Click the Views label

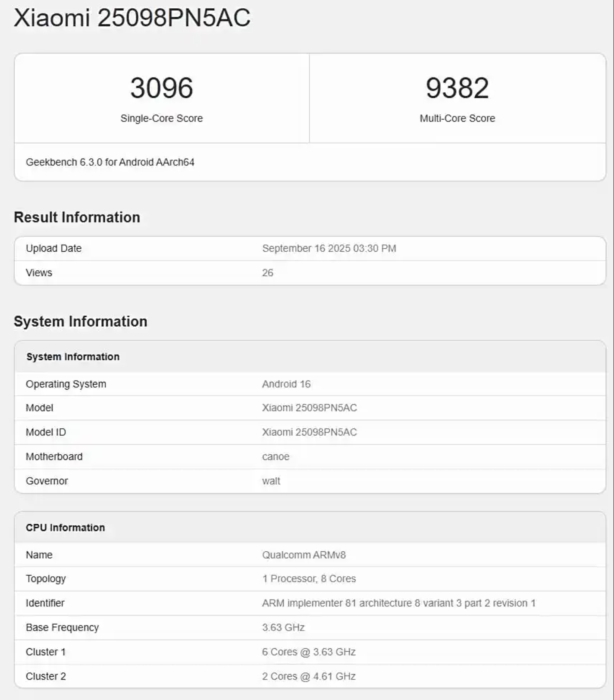click(x=39, y=272)
